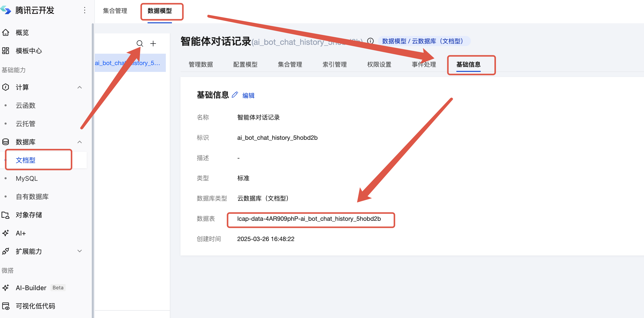Open the 概览 overview icon in sidebar
644x318 pixels.
tap(6, 32)
